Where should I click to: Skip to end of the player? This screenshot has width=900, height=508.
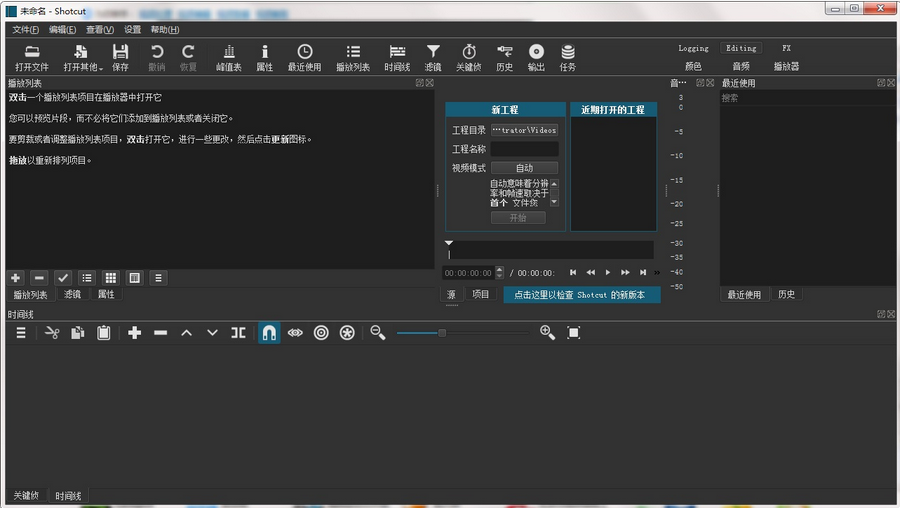[643, 273]
